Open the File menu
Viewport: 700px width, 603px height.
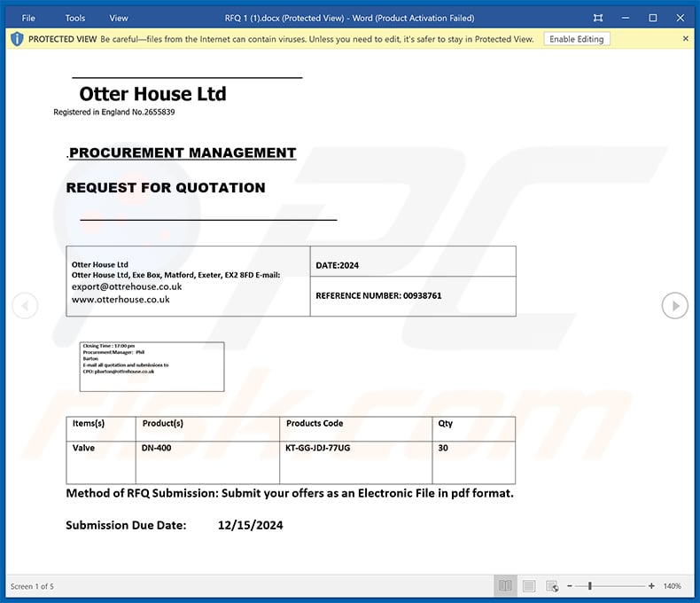[x=28, y=19]
